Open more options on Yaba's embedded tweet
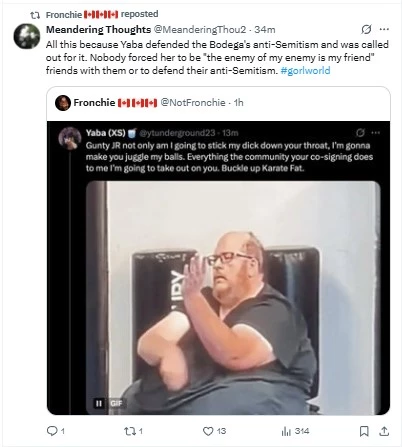The image size is (402, 447). [376, 133]
